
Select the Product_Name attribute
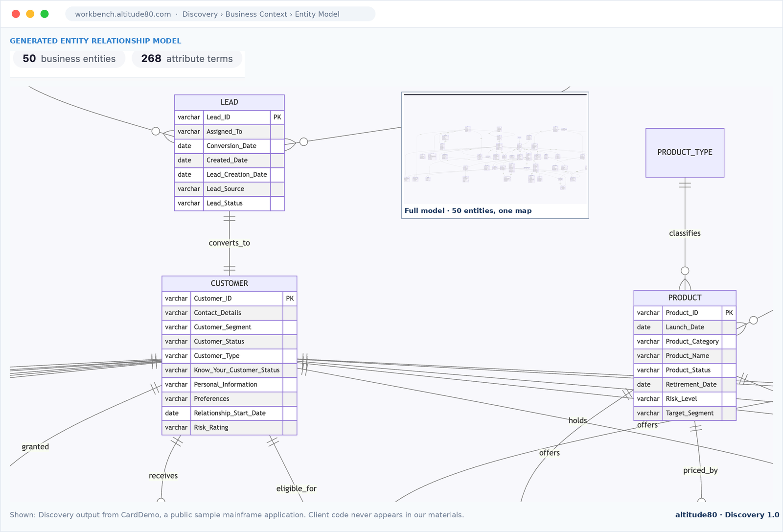pyautogui.click(x=685, y=356)
